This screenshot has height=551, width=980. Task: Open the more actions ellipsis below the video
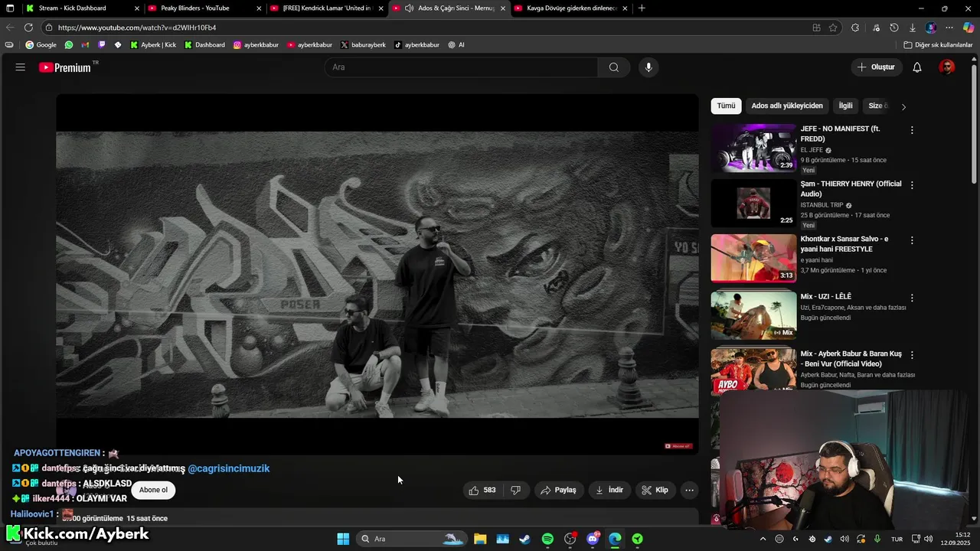[x=689, y=490]
